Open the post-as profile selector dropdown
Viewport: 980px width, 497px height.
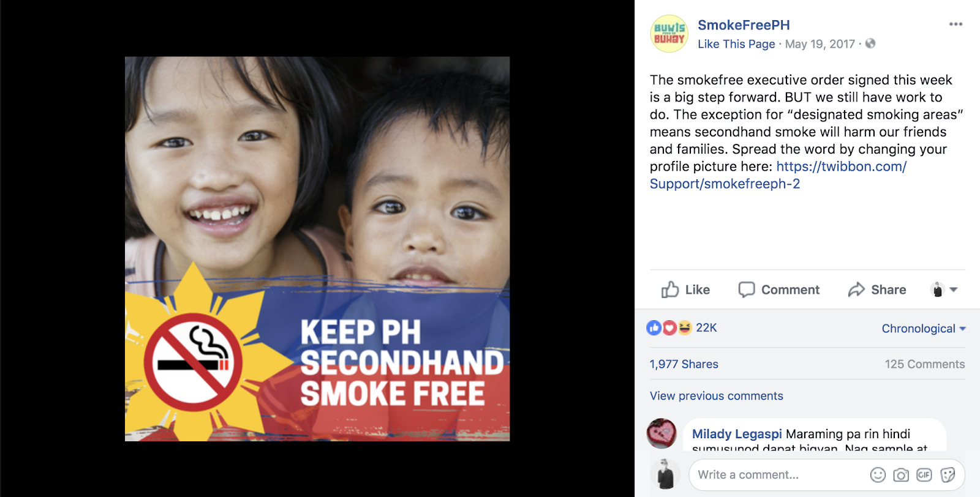coord(944,290)
